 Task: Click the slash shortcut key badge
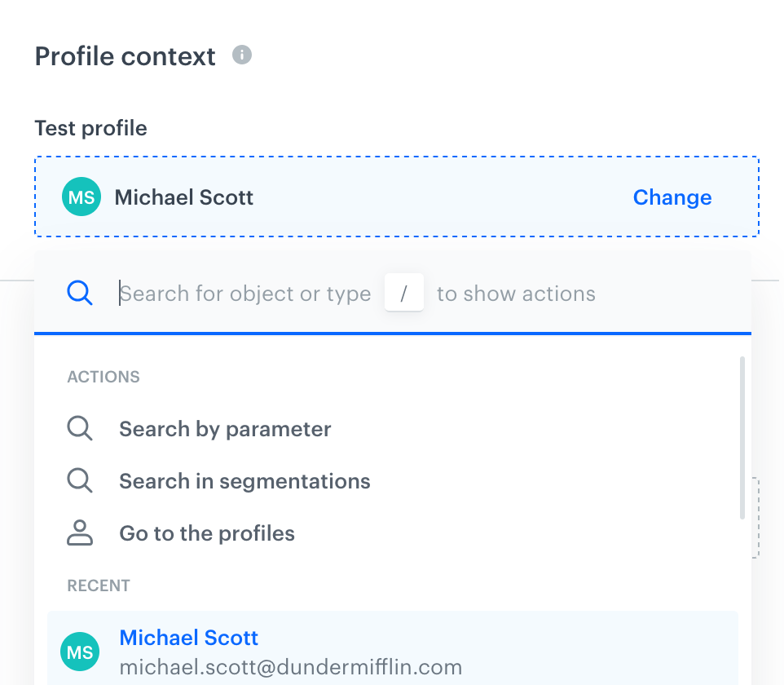coord(403,294)
